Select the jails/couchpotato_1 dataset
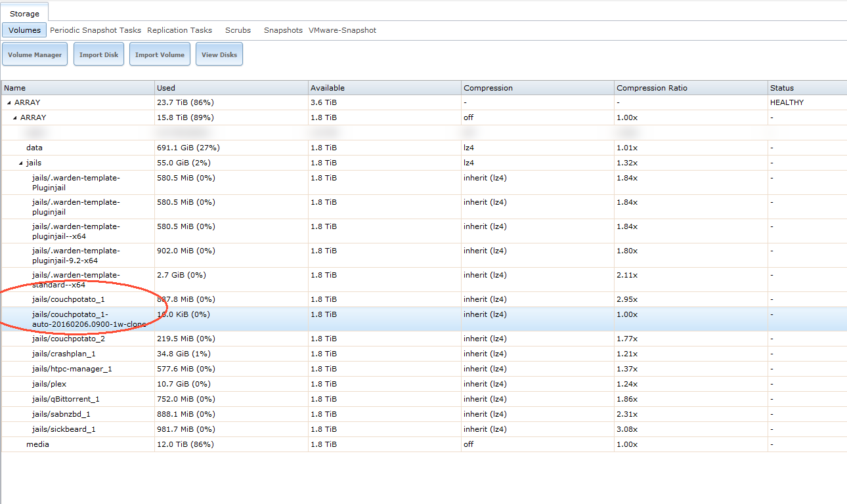The height and width of the screenshot is (504, 847). (68, 299)
